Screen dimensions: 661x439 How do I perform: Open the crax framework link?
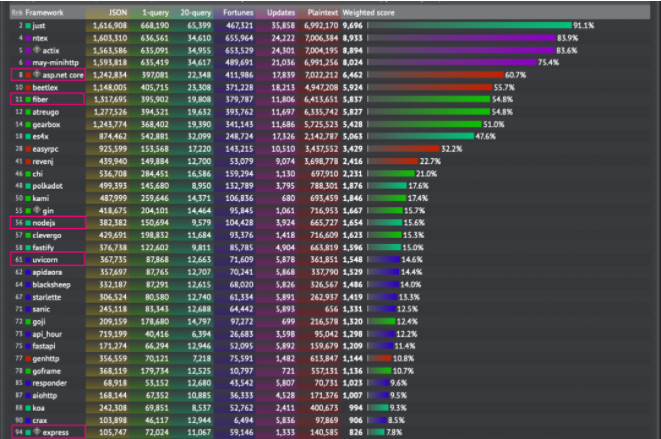coord(40,420)
